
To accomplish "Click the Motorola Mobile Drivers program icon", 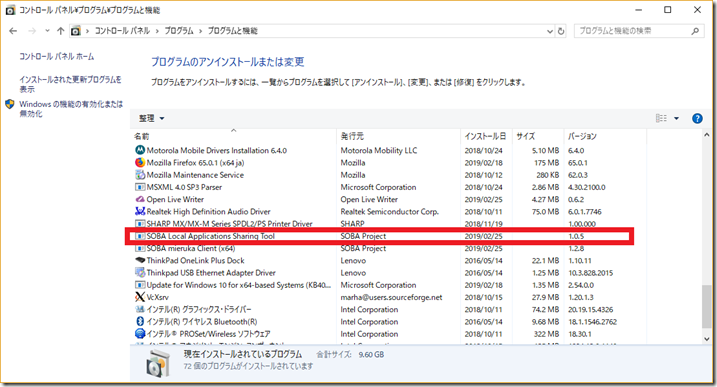I will [140, 150].
